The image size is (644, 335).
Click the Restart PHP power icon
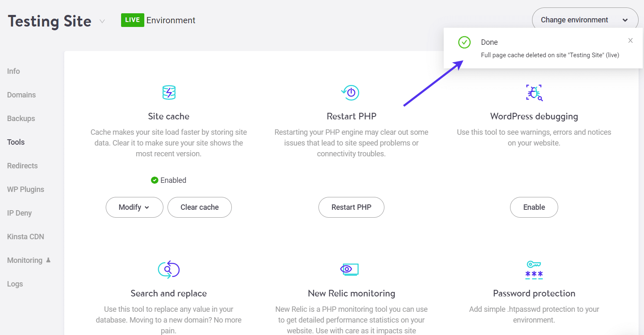pos(350,92)
